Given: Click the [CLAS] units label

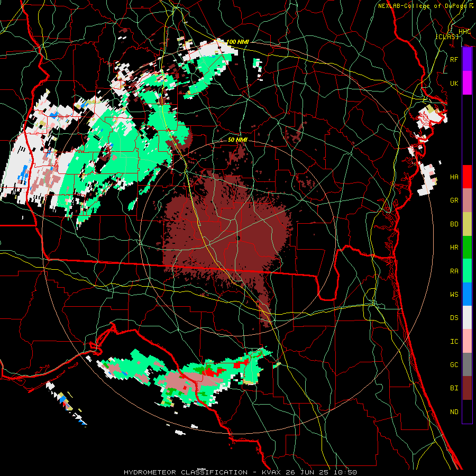Looking at the screenshot, I should coord(447,36).
